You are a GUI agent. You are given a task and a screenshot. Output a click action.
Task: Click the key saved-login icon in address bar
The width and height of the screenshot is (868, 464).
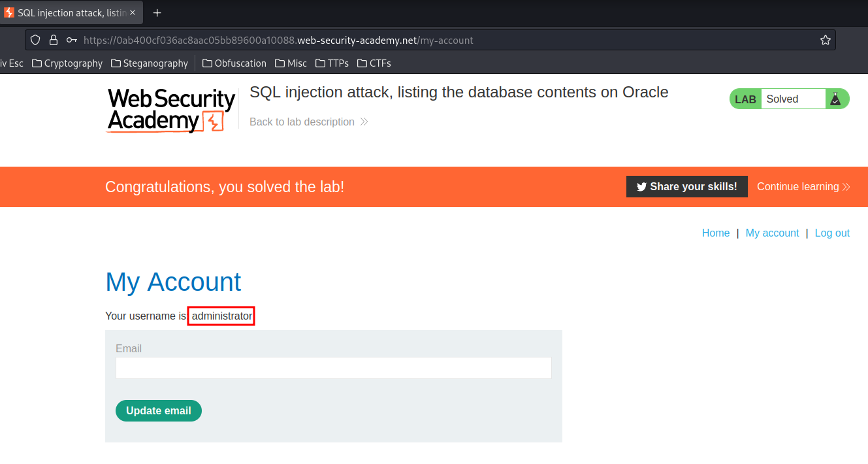pos(71,40)
